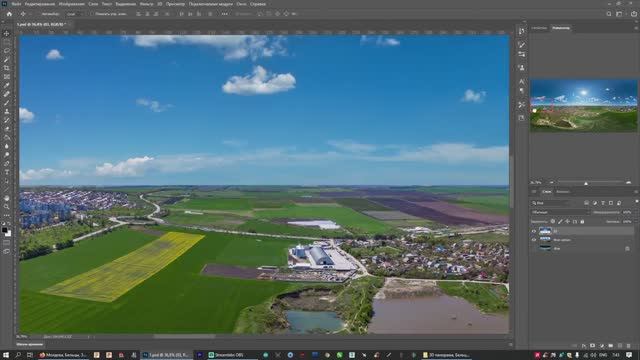The image size is (640, 360).
Task: Open the Файл menu
Action: click(16, 4)
